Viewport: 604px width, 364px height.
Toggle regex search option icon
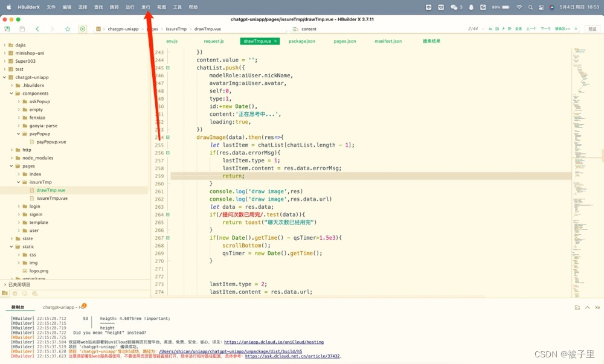click(x=503, y=29)
